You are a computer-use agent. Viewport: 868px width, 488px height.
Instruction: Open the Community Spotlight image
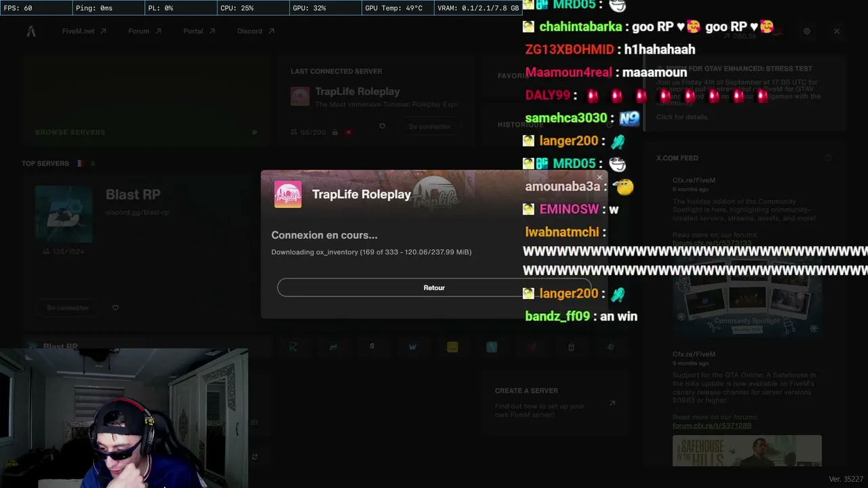(747, 295)
